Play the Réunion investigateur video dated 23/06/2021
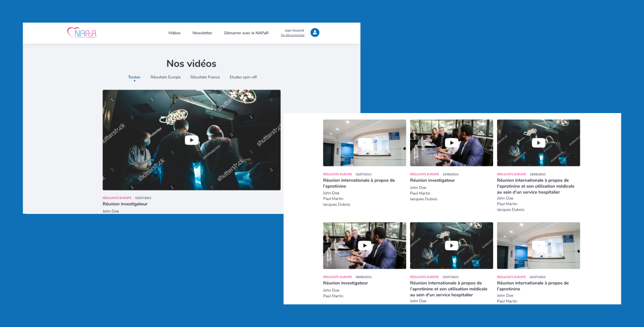The width and height of the screenshot is (644, 327). (451, 143)
